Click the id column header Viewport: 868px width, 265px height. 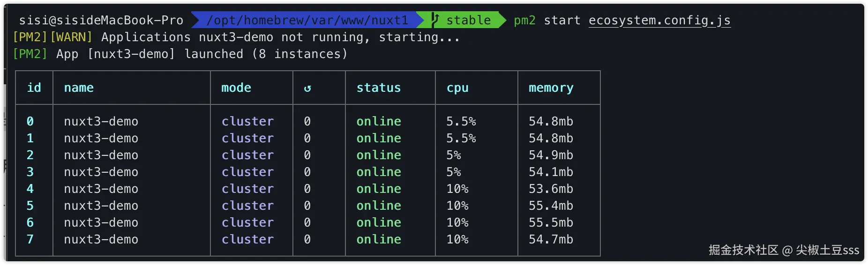(34, 88)
